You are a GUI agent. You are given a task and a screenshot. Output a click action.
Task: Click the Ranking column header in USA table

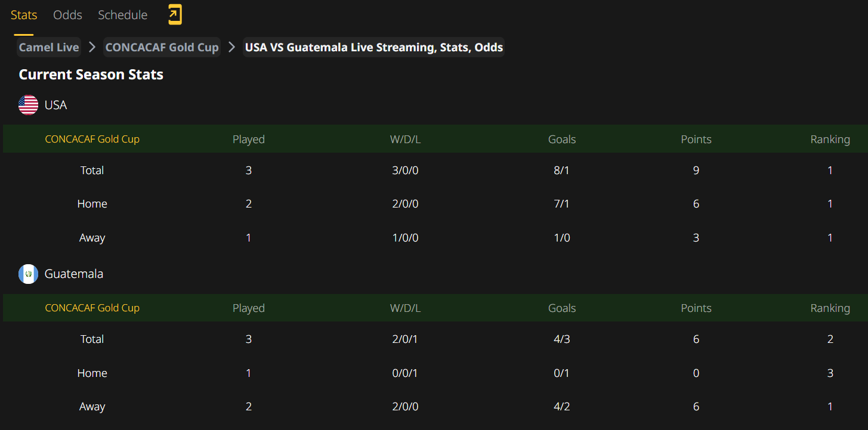click(830, 139)
